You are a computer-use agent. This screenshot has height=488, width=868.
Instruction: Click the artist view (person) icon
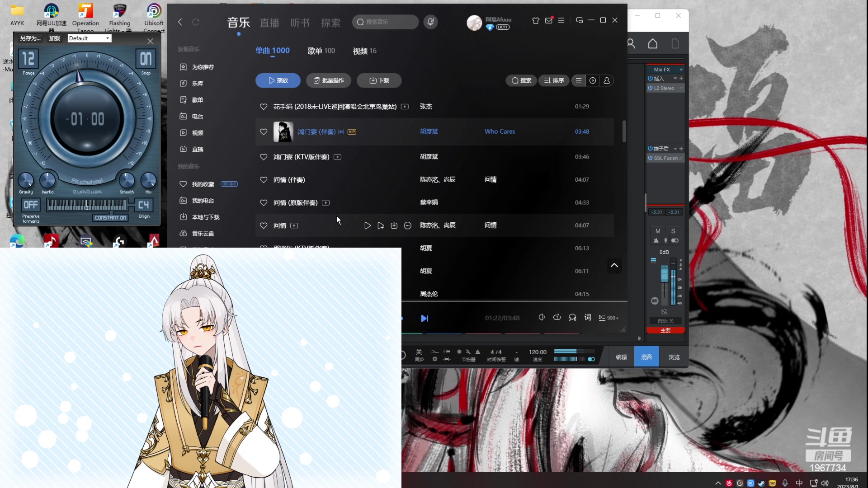[607, 80]
